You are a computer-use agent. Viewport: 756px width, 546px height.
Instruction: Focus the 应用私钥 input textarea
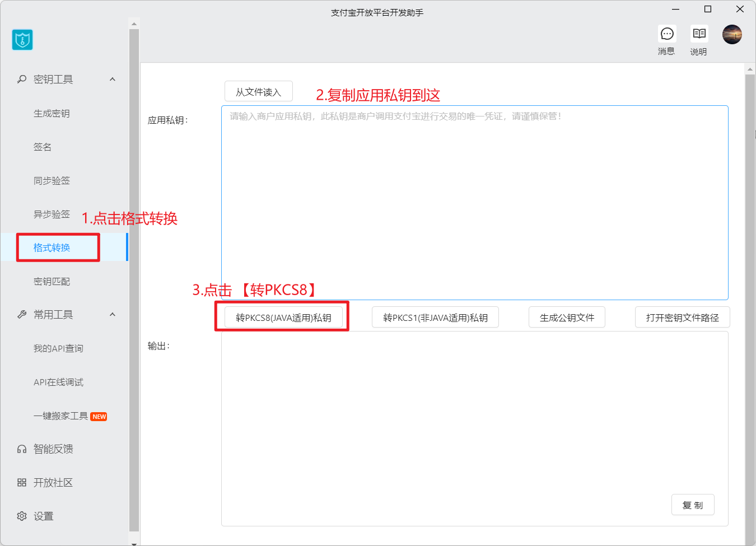click(x=475, y=203)
